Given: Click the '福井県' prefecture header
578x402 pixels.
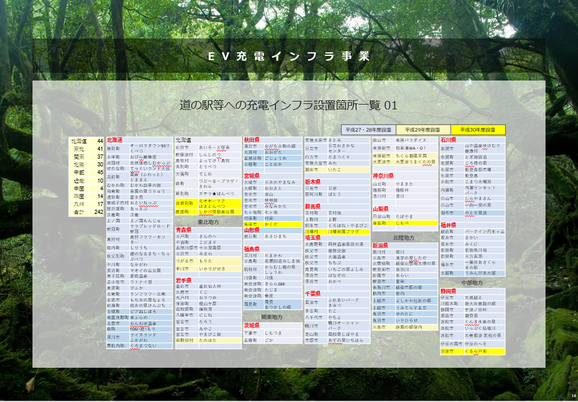Looking at the screenshot, I should point(449,225).
